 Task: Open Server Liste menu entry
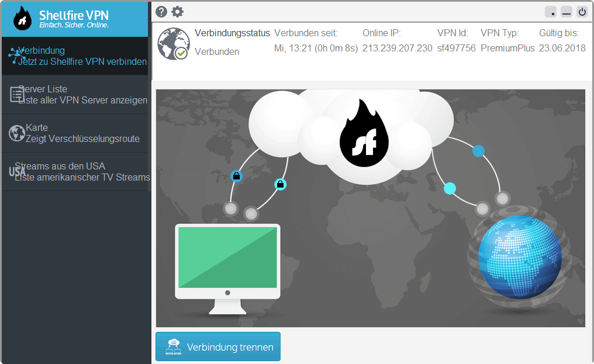75,95
